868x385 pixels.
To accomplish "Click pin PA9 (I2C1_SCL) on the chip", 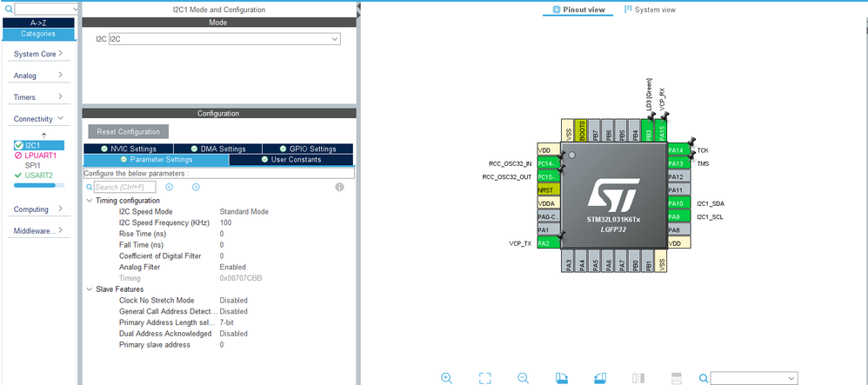I will (678, 217).
